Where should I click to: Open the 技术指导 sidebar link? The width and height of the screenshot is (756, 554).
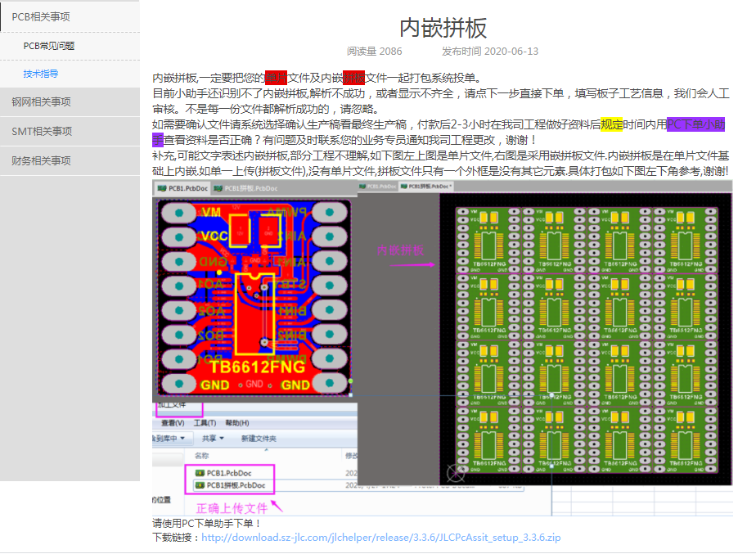41,74
